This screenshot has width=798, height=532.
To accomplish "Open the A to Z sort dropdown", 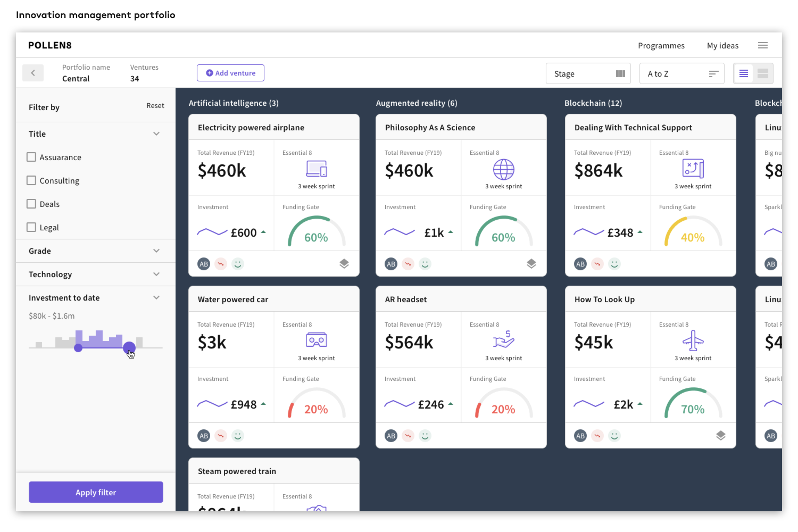I will tap(681, 73).
